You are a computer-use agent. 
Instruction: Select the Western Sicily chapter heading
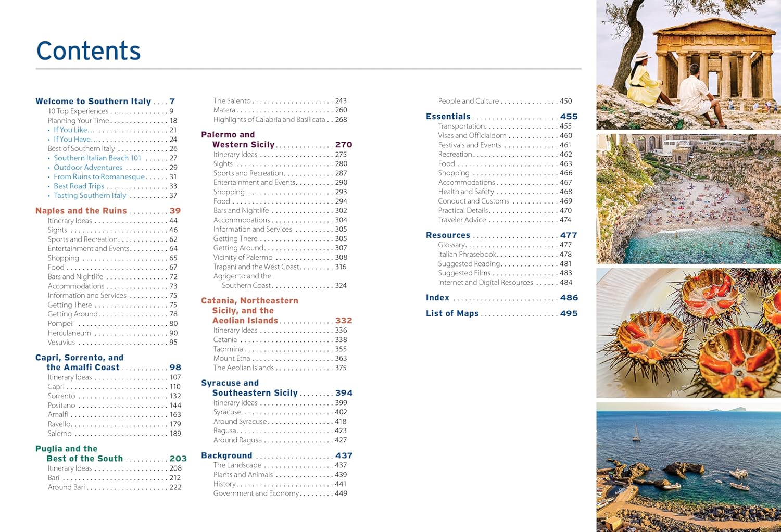point(243,145)
